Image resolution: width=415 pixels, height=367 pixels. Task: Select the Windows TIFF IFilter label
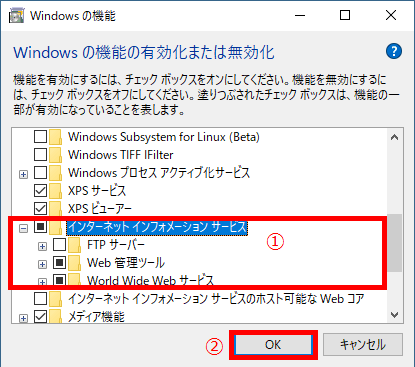click(121, 155)
